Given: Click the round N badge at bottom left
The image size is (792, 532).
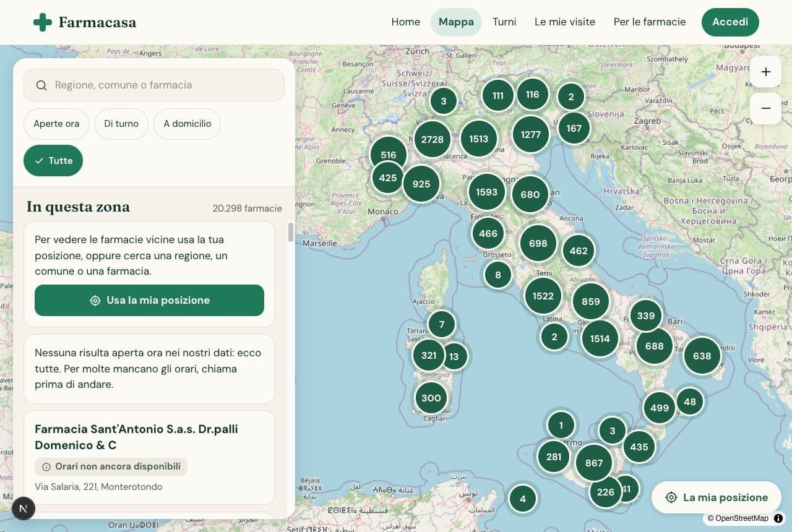Looking at the screenshot, I should [x=24, y=508].
